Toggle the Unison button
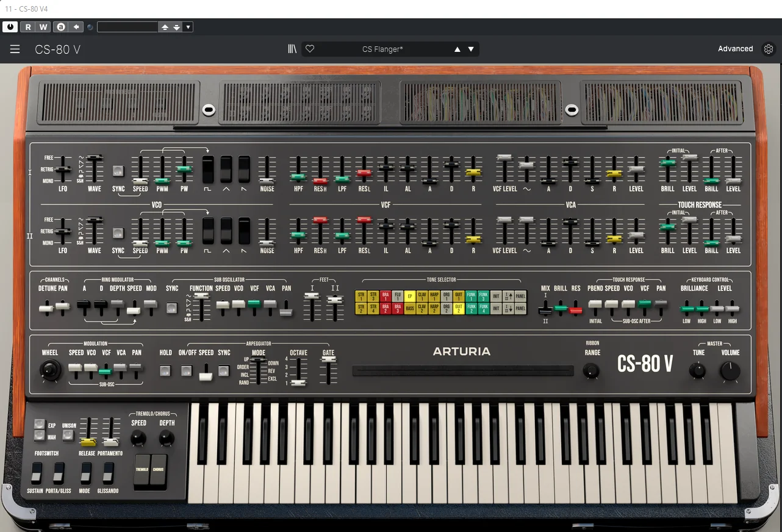782x532 pixels. click(68, 436)
